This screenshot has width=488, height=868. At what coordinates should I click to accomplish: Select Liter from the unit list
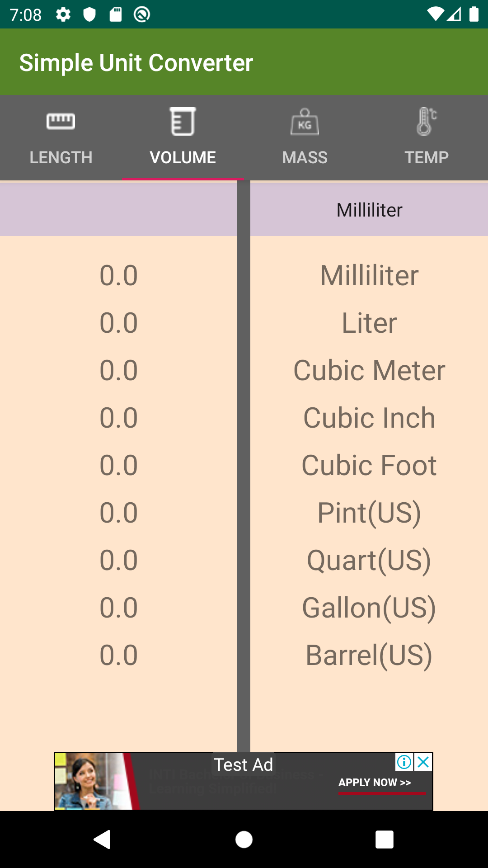tap(369, 323)
